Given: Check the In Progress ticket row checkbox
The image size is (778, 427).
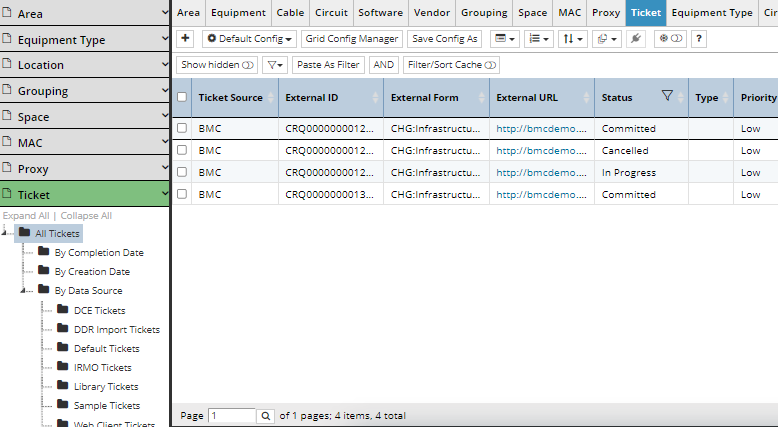Looking at the screenshot, I should point(182,172).
